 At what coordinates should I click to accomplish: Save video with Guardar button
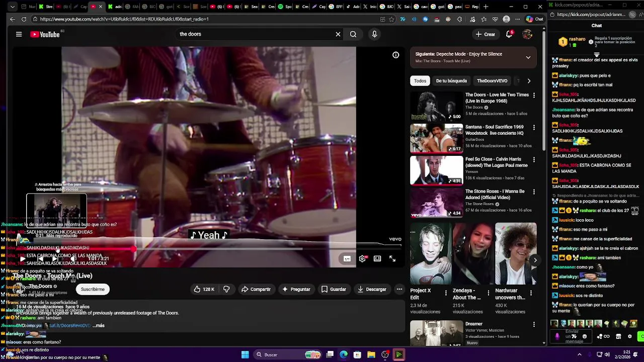pyautogui.click(x=334, y=289)
